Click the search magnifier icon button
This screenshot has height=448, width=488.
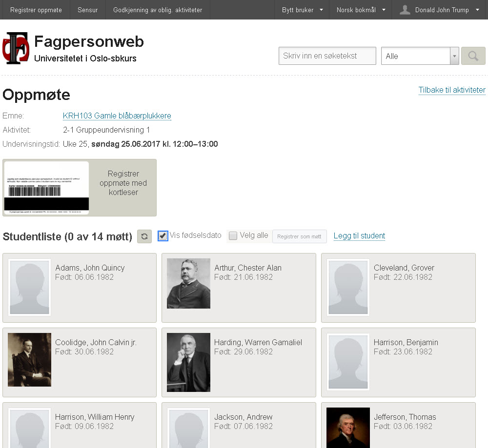(x=473, y=56)
